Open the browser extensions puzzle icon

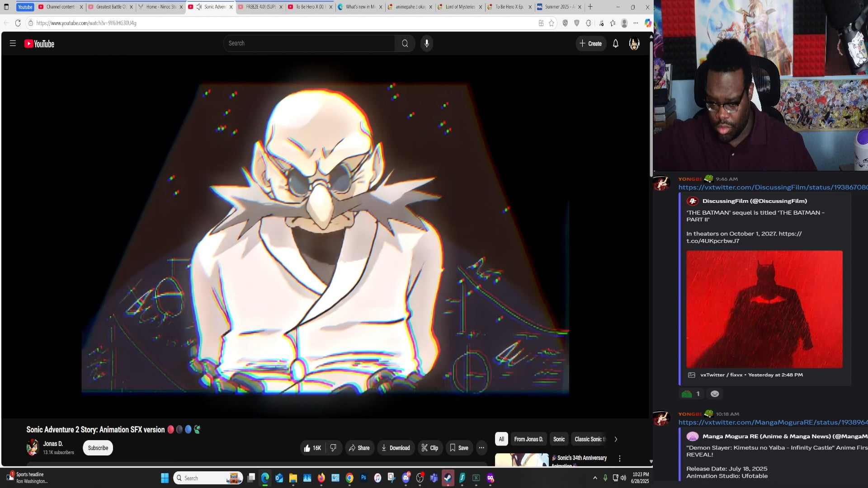(x=589, y=23)
